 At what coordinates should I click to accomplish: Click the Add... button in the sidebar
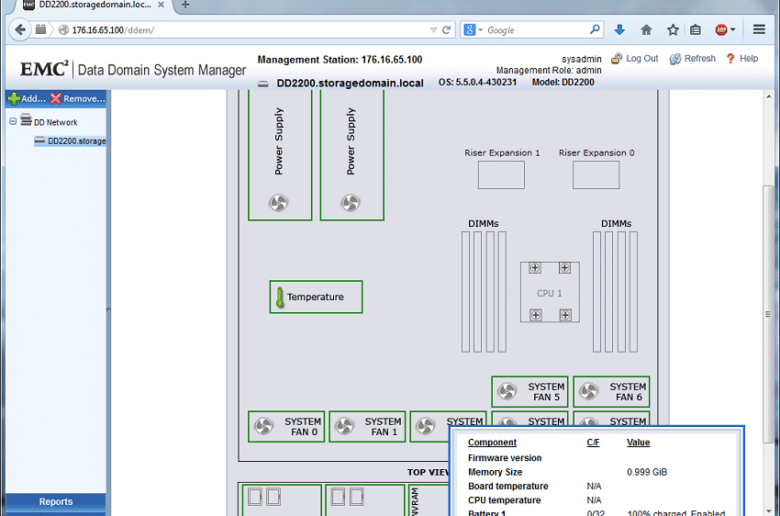pyautogui.click(x=27, y=99)
